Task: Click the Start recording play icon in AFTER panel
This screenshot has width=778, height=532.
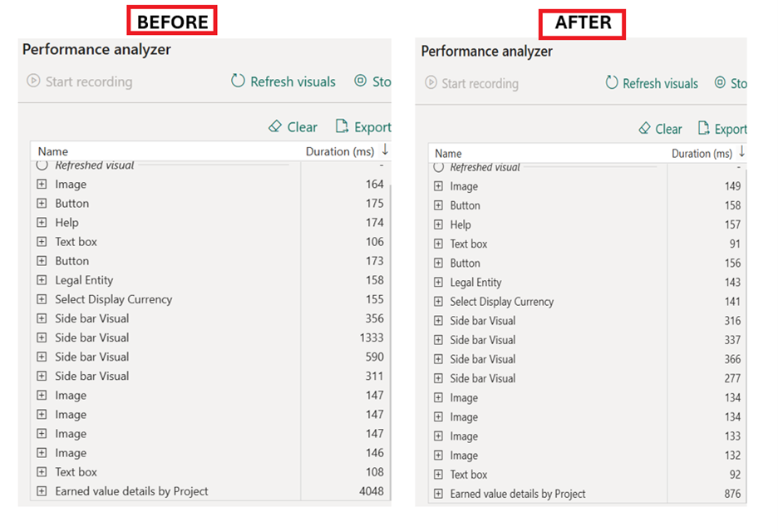Action: point(431,83)
